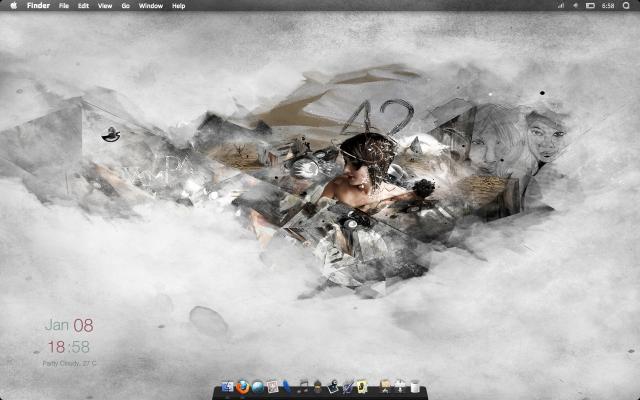This screenshot has height=400, width=640.
Task: Click the tilted dark photo-frame Dock icon
Action: (332, 387)
